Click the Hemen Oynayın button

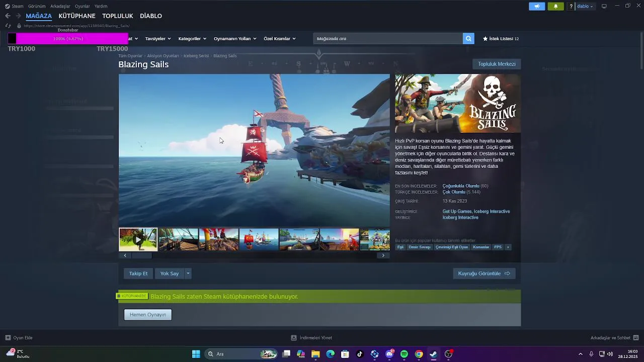click(x=148, y=315)
